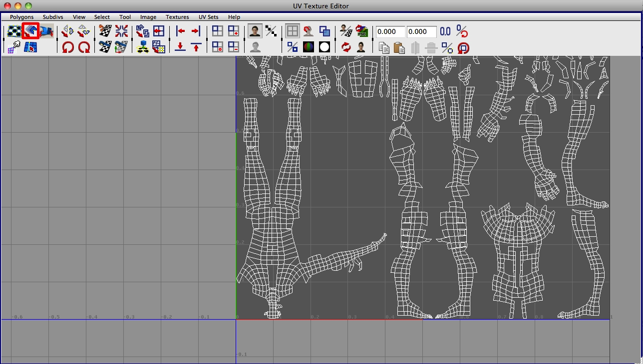Select the currently highlighted UV transform tool
Image resolution: width=643 pixels, height=364 pixels.
click(30, 31)
